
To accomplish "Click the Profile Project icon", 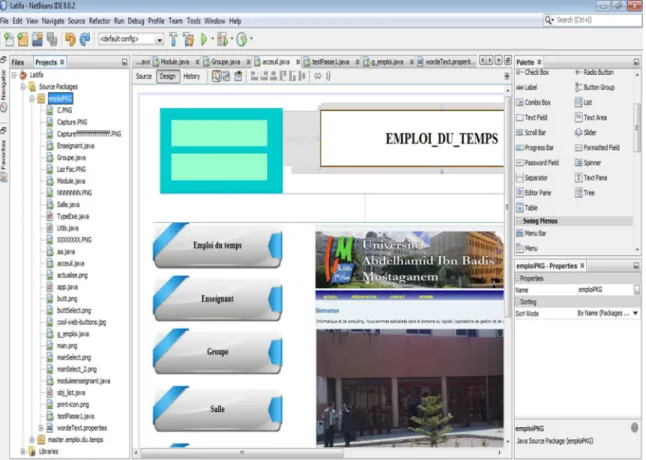I will [242, 39].
